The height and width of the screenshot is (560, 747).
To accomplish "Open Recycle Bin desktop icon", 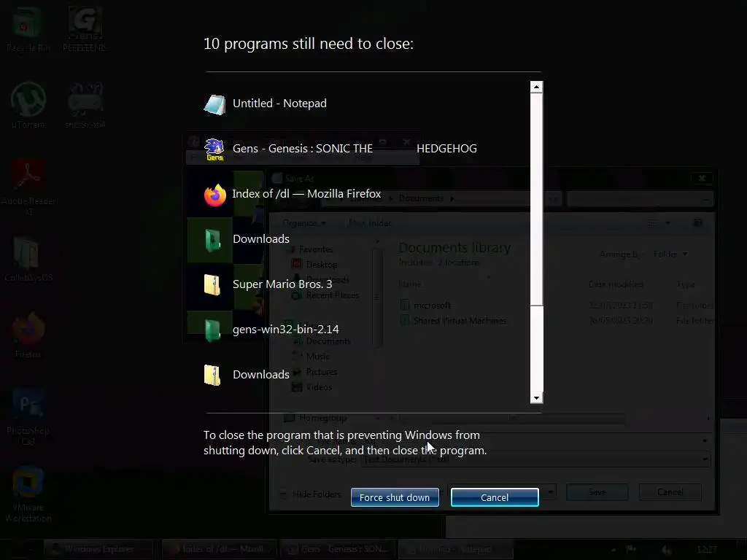I will pos(28,29).
